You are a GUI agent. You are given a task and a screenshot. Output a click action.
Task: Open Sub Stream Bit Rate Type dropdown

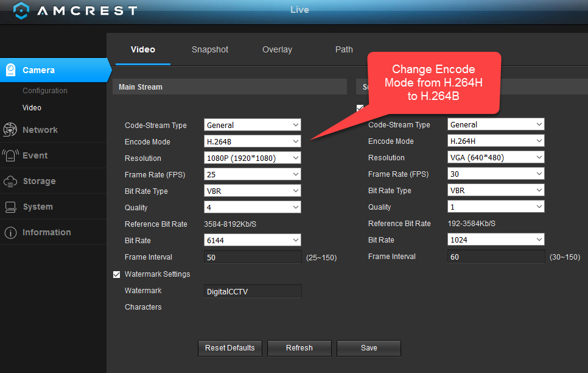[x=495, y=190]
